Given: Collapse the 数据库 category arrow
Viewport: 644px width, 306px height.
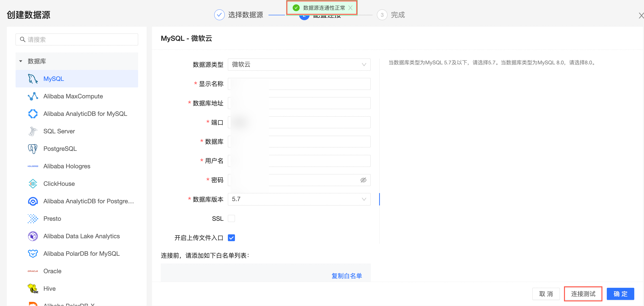Looking at the screenshot, I should (x=21, y=61).
